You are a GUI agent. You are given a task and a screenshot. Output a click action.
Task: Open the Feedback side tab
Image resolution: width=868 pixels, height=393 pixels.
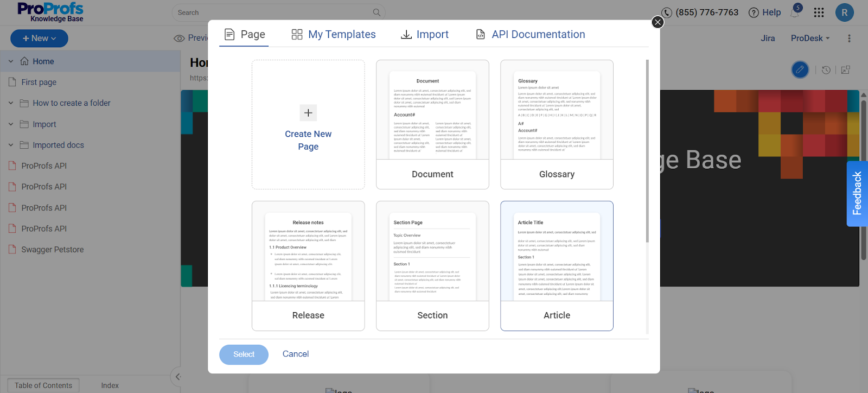[857, 193]
